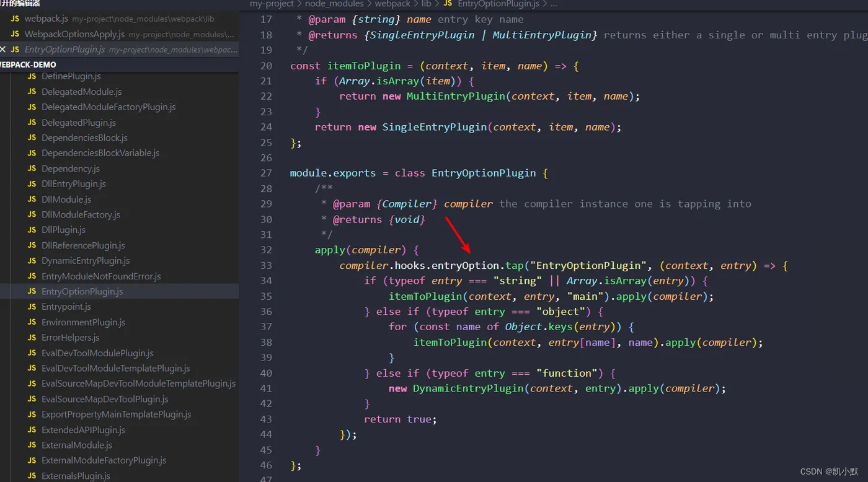Open EvalSourceMapDevToolPlugin.js file
Viewport: 868px width, 482px height.
[x=105, y=399]
